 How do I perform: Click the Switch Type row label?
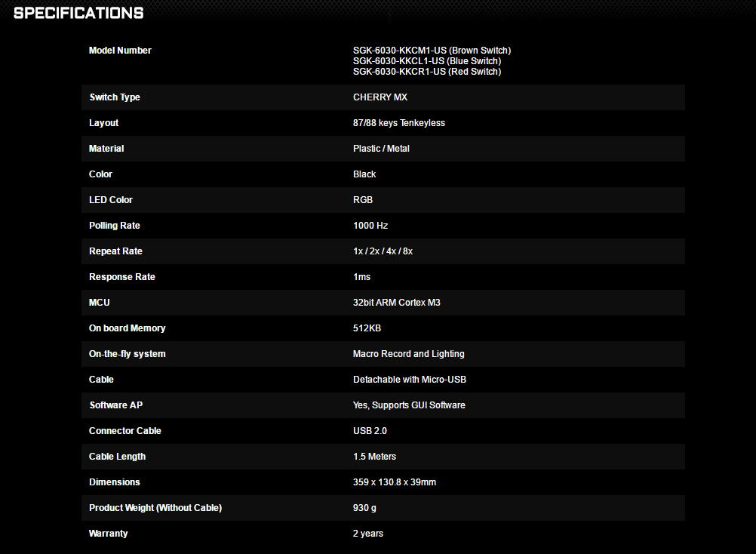point(115,97)
